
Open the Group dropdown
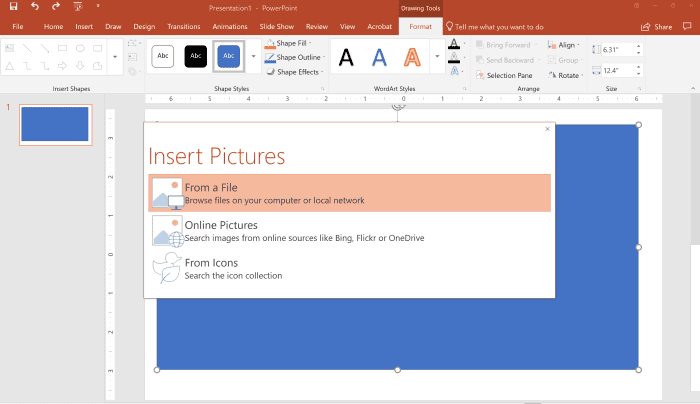(x=565, y=60)
